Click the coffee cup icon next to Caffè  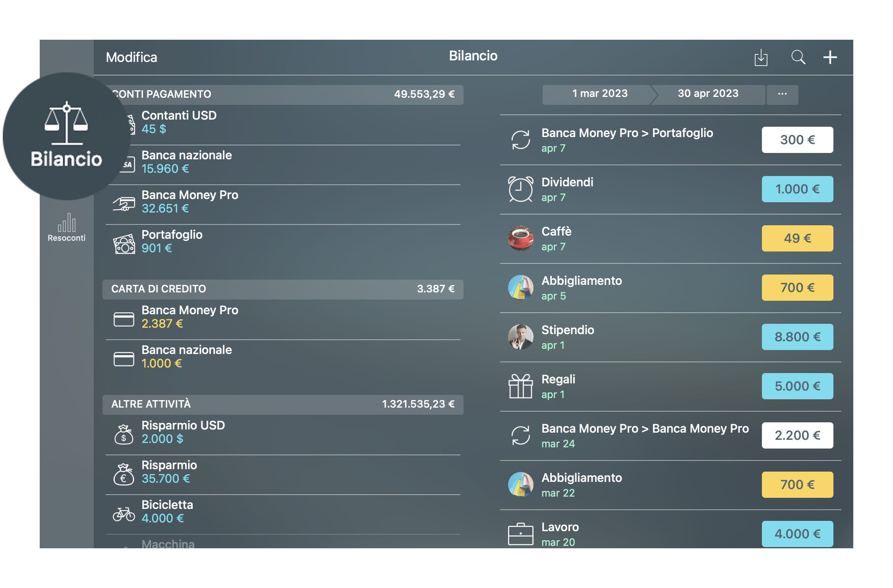[x=521, y=238]
